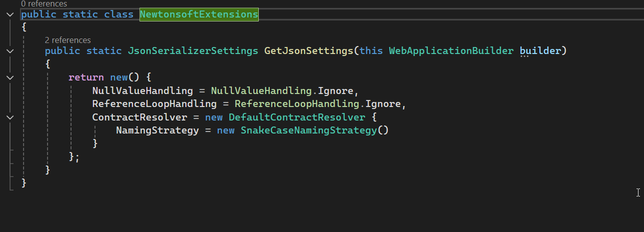The height and width of the screenshot is (232, 644).
Task: Collapse the return new() block chevron
Action: click(10, 77)
